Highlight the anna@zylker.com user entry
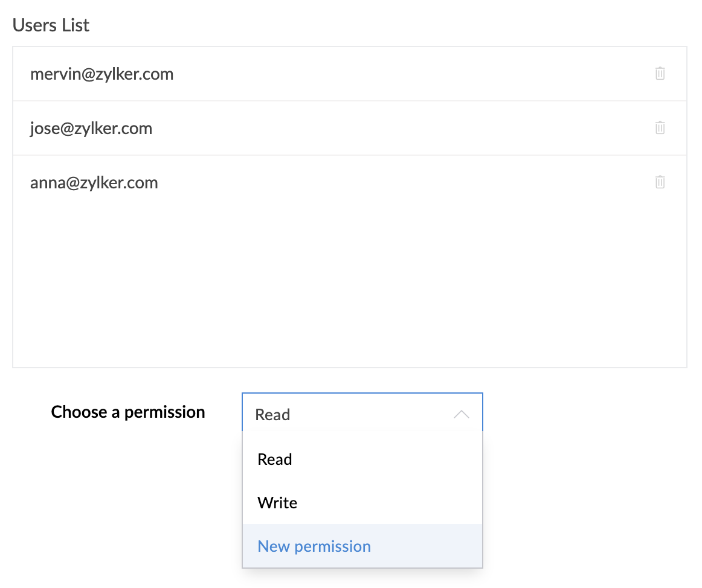 tap(94, 183)
